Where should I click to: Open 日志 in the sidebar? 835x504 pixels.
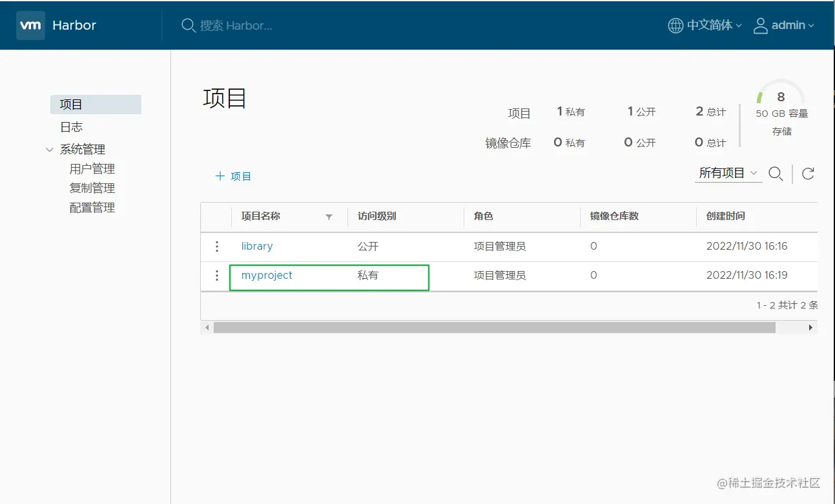point(71,127)
